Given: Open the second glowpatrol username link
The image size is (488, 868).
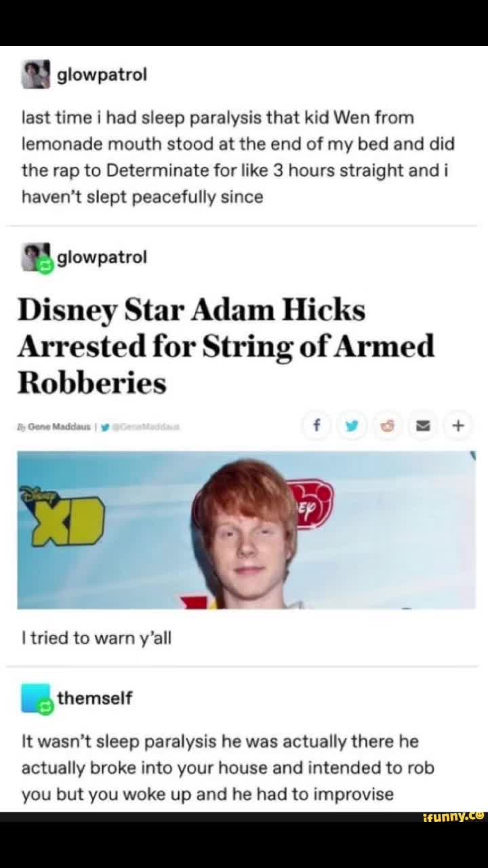Looking at the screenshot, I should tap(102, 257).
